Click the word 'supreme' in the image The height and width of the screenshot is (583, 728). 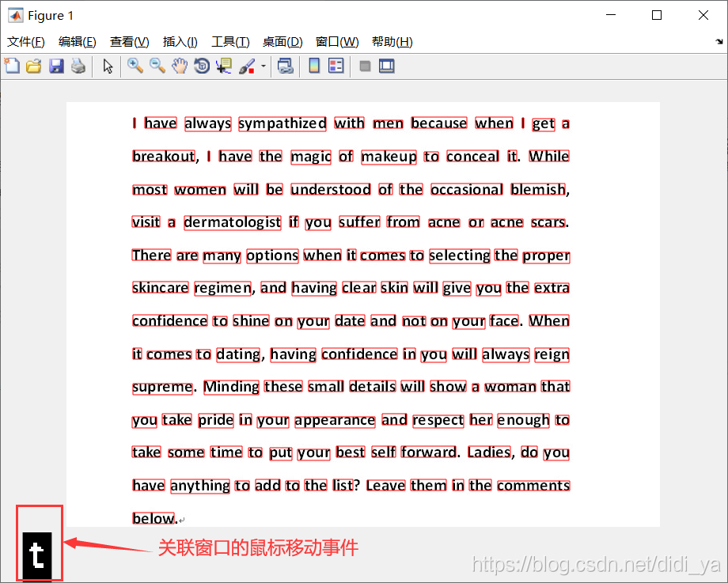click(x=162, y=387)
